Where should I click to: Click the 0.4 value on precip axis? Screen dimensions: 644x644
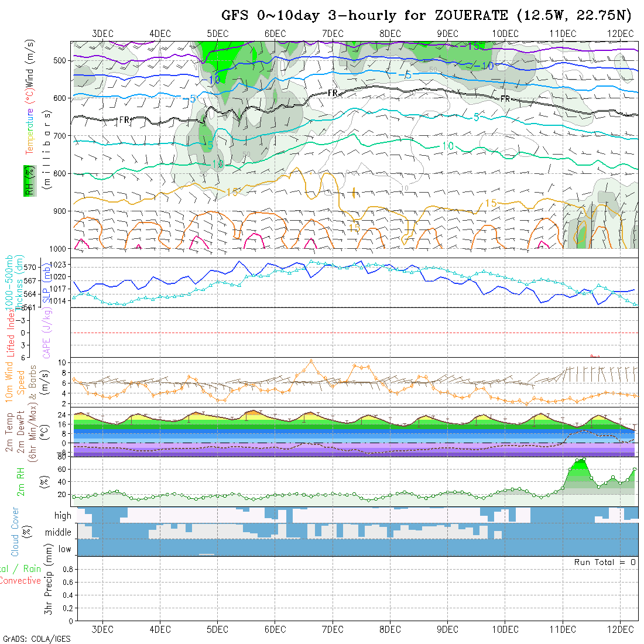point(68,595)
